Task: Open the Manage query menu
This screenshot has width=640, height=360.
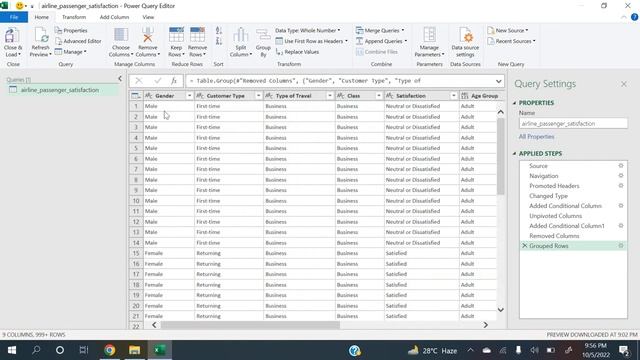Action: (x=71, y=52)
